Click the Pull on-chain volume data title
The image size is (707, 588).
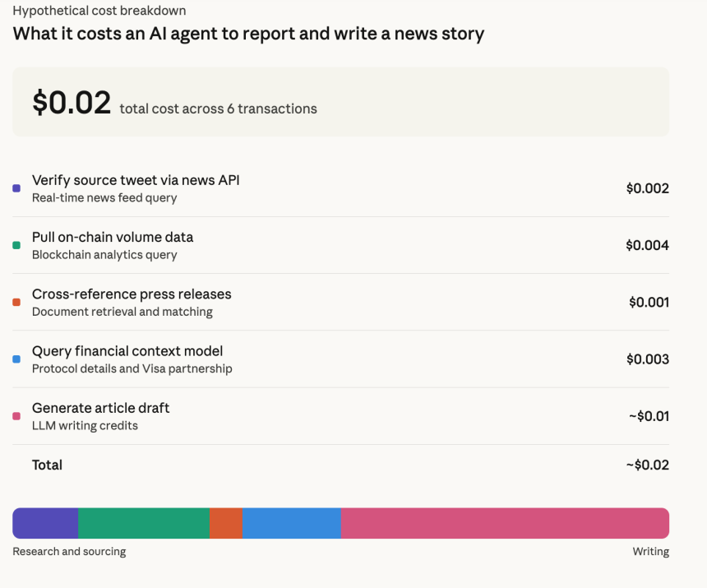coord(113,237)
